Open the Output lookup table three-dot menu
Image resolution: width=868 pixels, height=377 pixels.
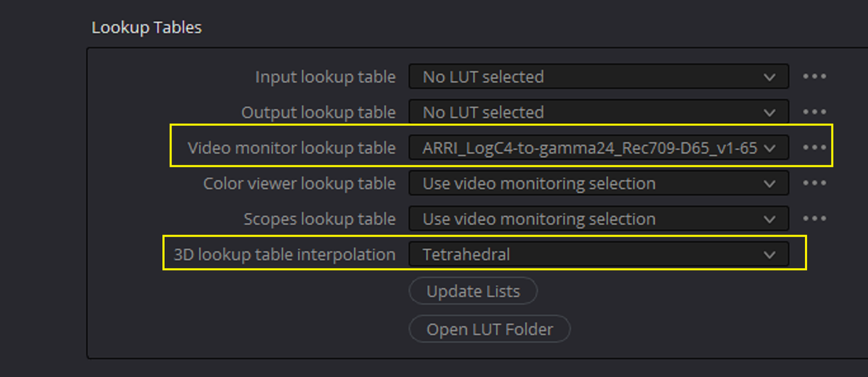coord(814,112)
